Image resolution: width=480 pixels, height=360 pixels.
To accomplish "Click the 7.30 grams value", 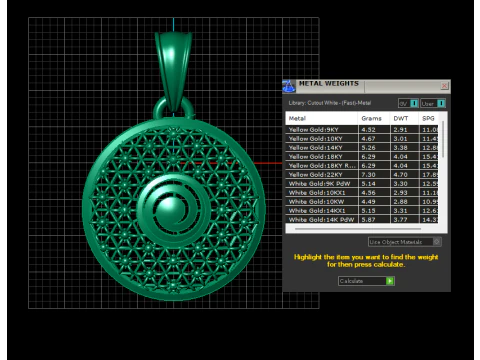I will click(368, 175).
